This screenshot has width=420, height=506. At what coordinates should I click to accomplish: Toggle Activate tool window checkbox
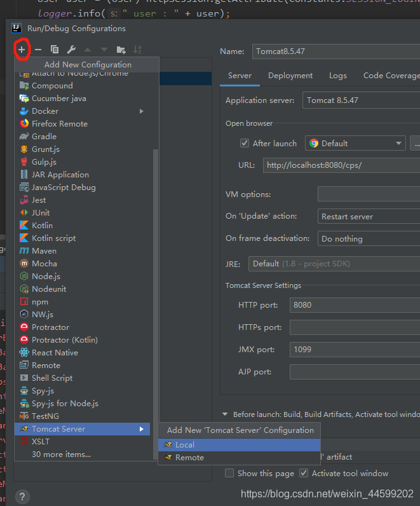(304, 474)
